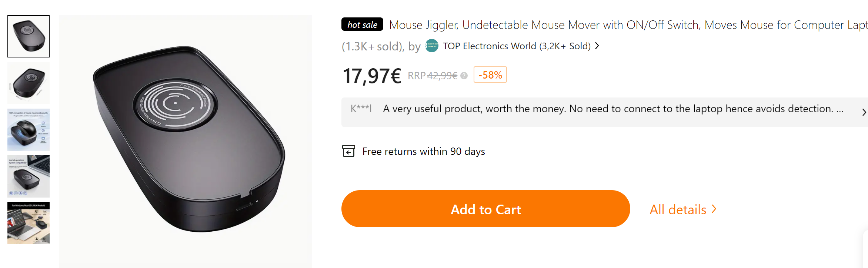Show the second thumbnail with angled jiggler
Screen dimensions: 868x268
pos(29,83)
